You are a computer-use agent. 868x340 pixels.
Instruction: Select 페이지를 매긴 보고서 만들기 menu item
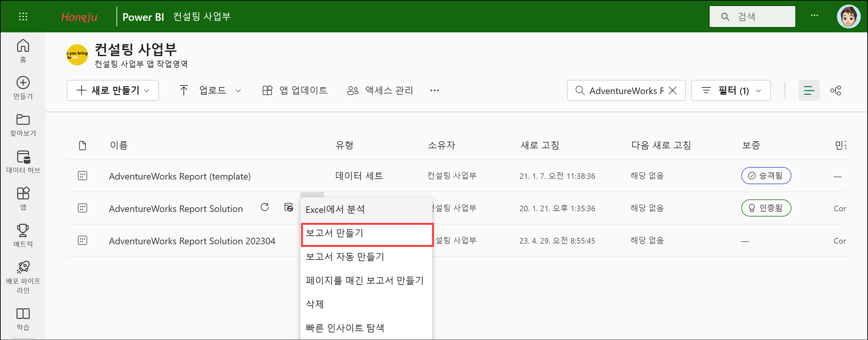[366, 280]
